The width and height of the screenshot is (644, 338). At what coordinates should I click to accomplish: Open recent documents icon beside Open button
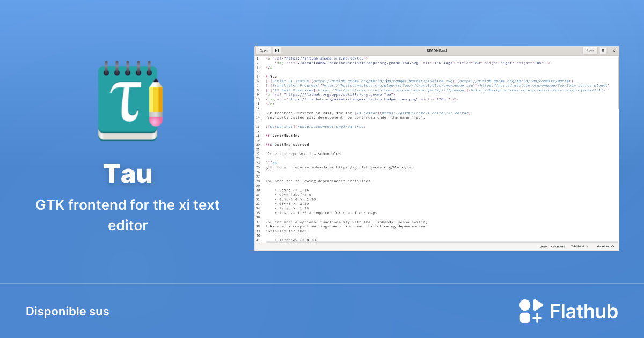coord(277,50)
